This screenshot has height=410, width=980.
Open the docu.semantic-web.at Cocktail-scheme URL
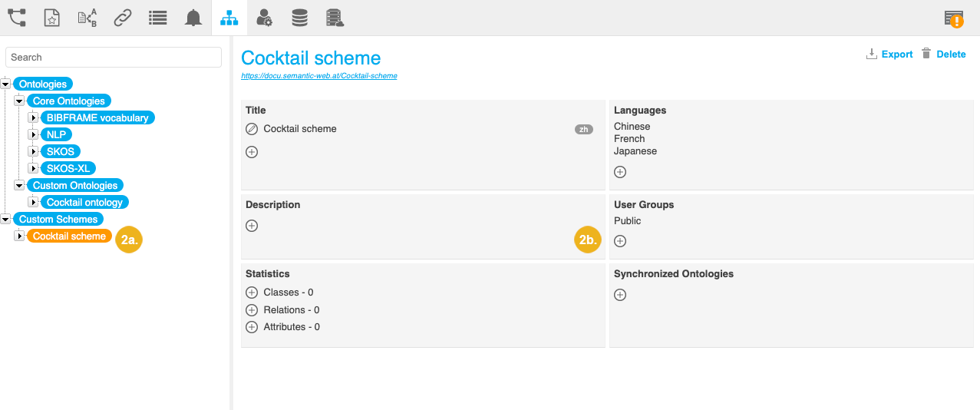(x=319, y=76)
